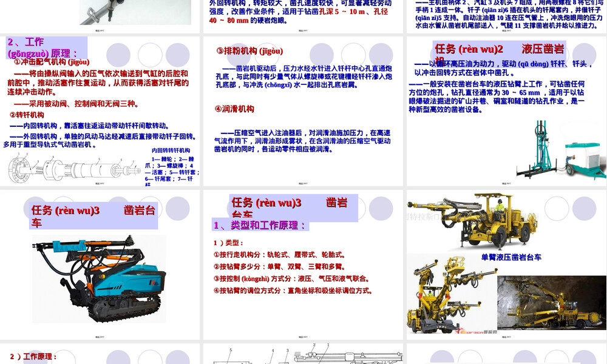Open the slide about ③排粉机构
607x364 pixels.
(x=303, y=111)
